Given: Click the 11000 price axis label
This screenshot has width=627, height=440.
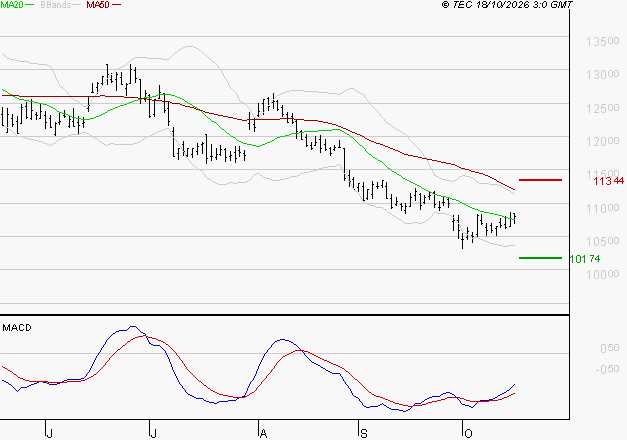Looking at the screenshot, I should tap(603, 208).
